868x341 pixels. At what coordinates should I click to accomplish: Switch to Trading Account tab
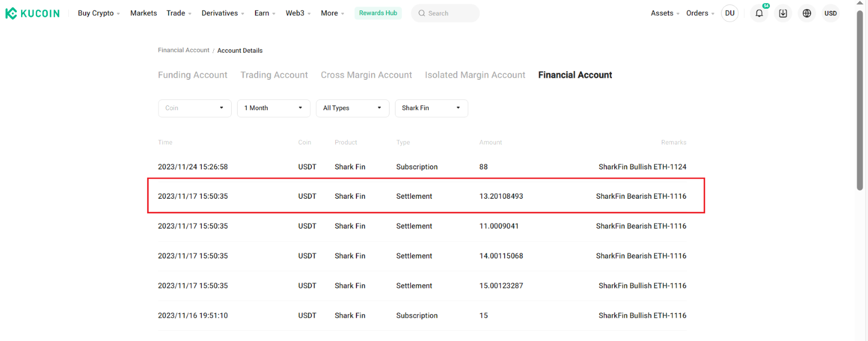pyautogui.click(x=274, y=75)
